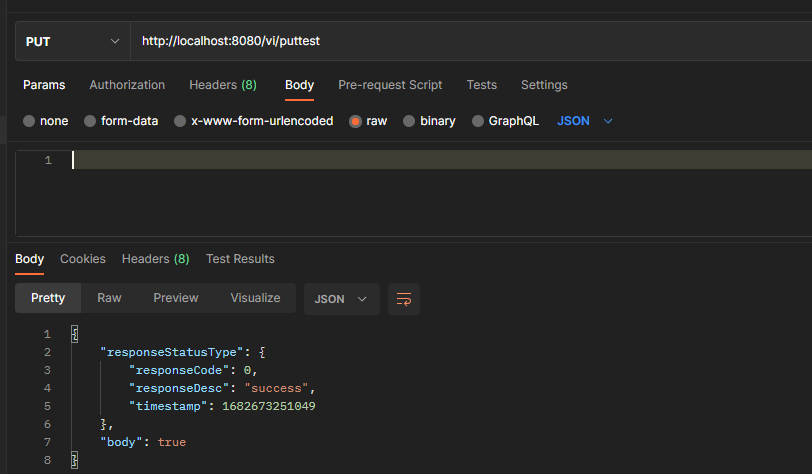The width and height of the screenshot is (812, 474).
Task: Select the none body type
Action: coord(46,121)
